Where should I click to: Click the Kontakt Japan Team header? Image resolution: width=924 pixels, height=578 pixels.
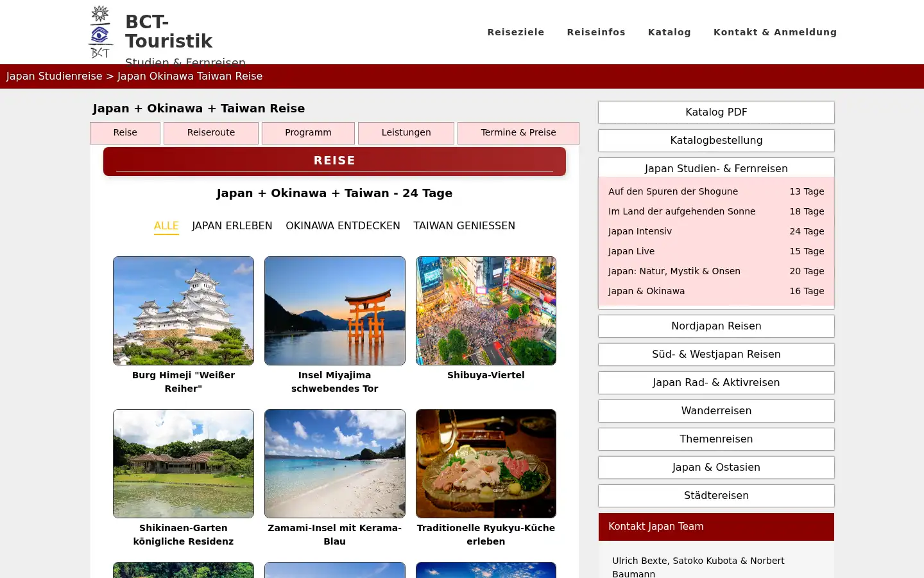coord(716,527)
